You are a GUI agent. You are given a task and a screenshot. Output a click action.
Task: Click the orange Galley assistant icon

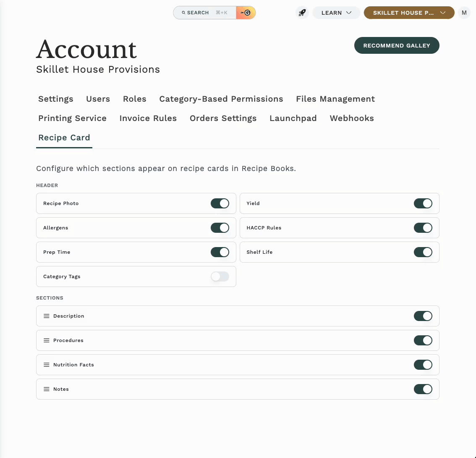246,13
